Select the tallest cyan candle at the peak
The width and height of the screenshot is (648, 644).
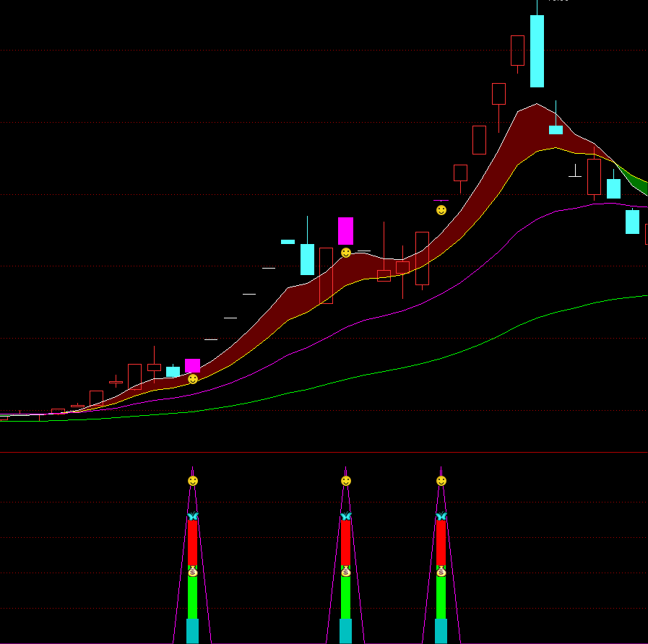click(537, 51)
